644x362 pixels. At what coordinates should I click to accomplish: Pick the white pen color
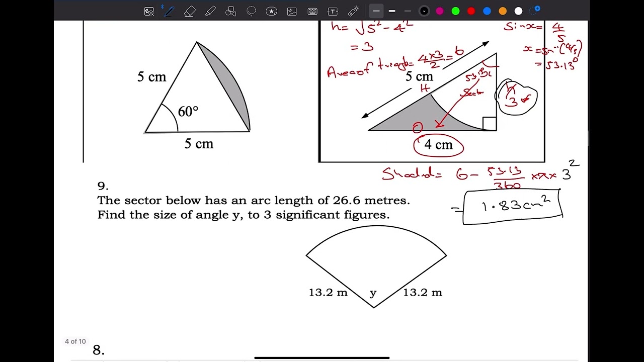click(x=518, y=11)
